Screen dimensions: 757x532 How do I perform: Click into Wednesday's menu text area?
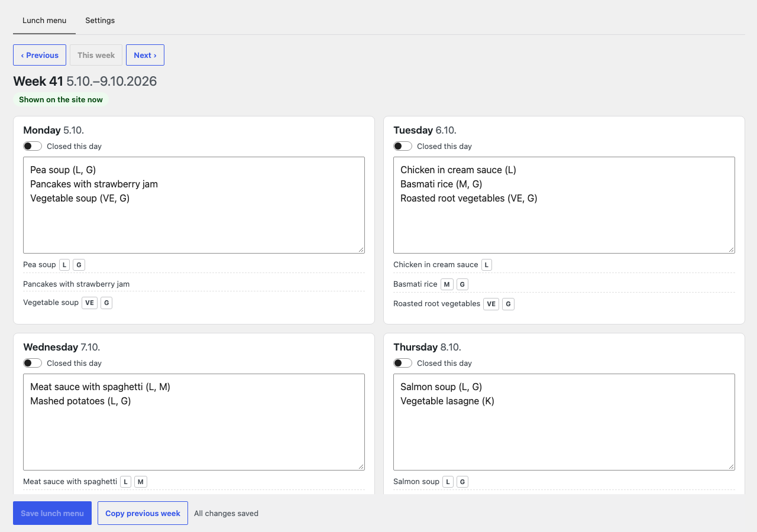click(194, 422)
